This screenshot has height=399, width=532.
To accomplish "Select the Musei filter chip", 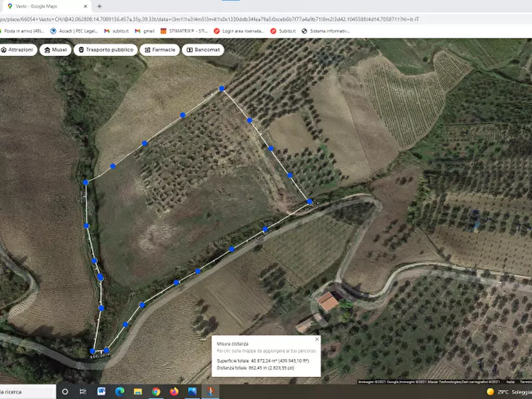I will [x=55, y=50].
